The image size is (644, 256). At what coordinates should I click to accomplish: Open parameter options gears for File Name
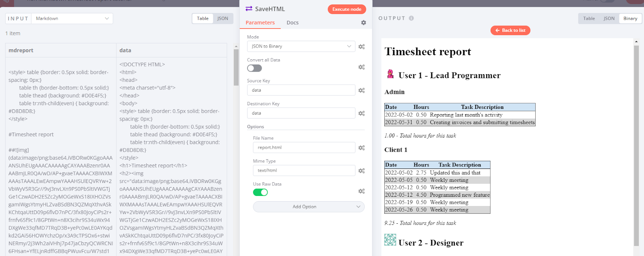361,148
